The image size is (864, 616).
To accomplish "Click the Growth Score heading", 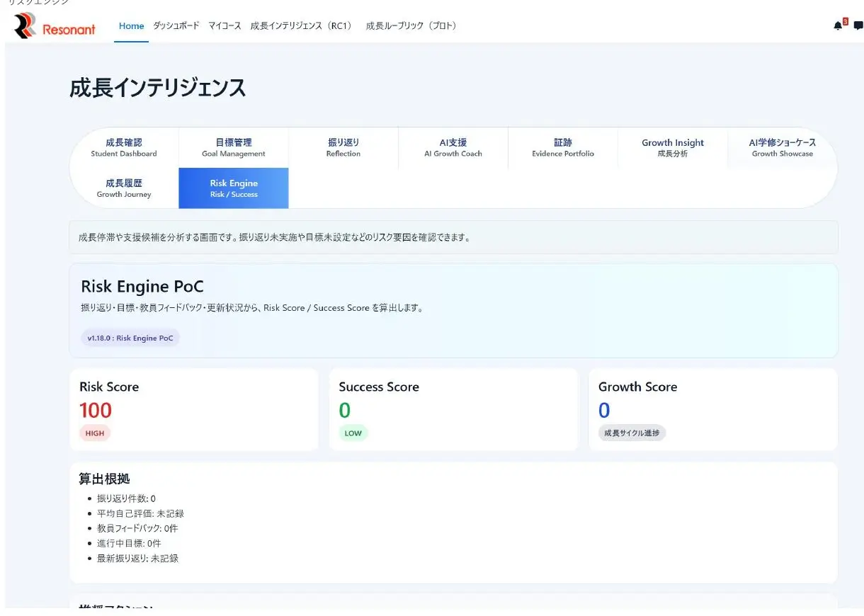I will (637, 387).
